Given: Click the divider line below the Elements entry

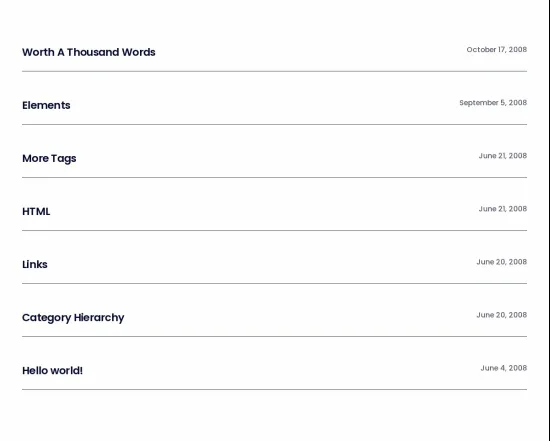Looking at the screenshot, I should point(275,125).
